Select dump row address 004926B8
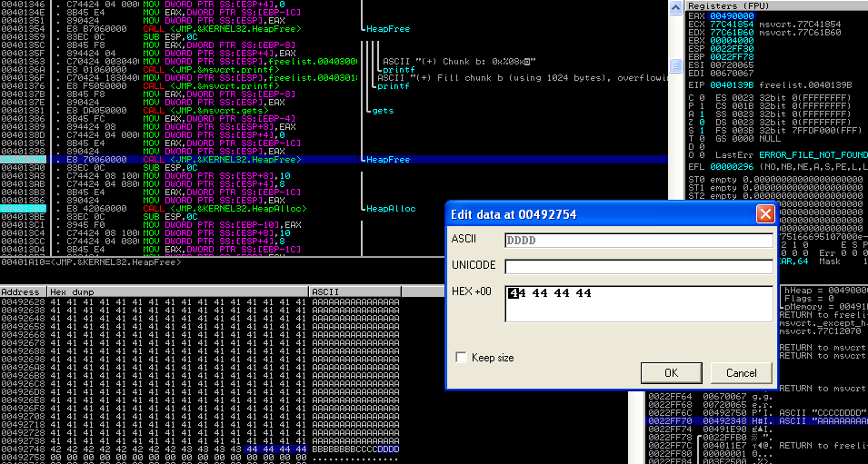The image size is (868, 464). [24, 376]
